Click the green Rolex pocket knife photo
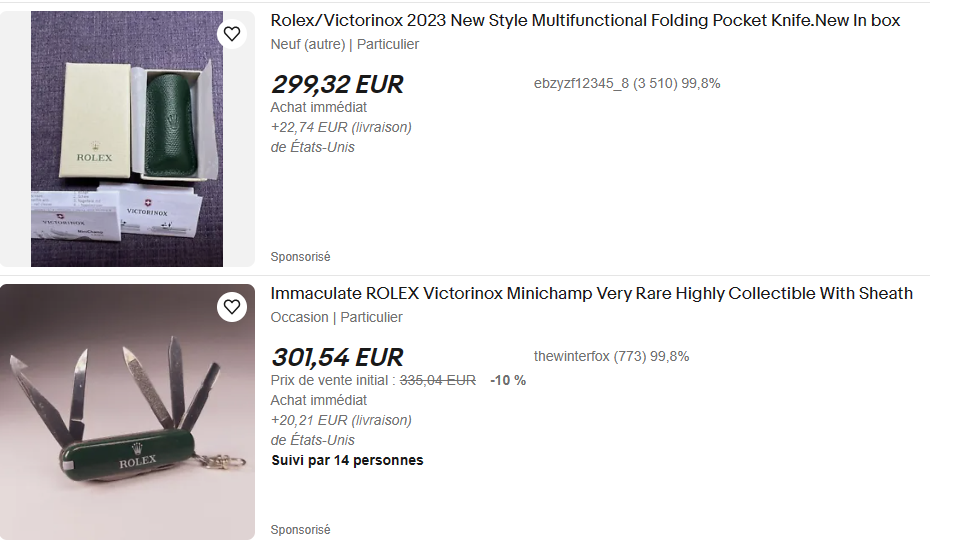The image size is (975, 546). point(127,412)
